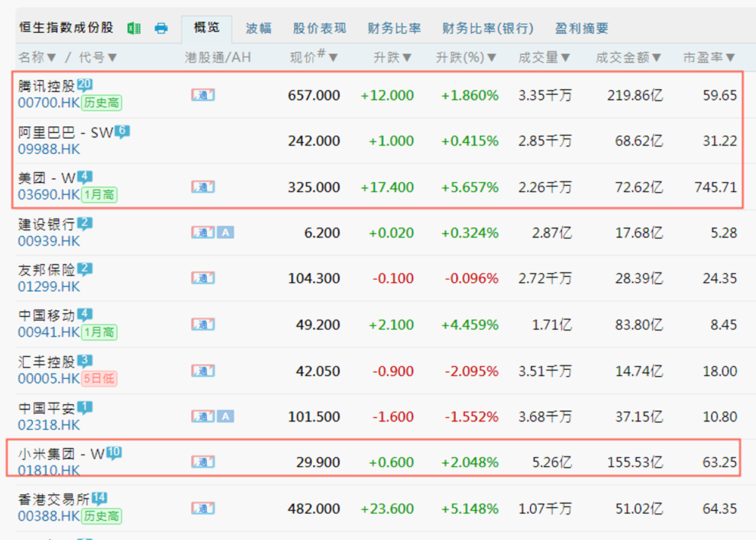This screenshot has width=756, height=540.
Task: Open the 盈利摘要 tab
Action: pos(581,28)
